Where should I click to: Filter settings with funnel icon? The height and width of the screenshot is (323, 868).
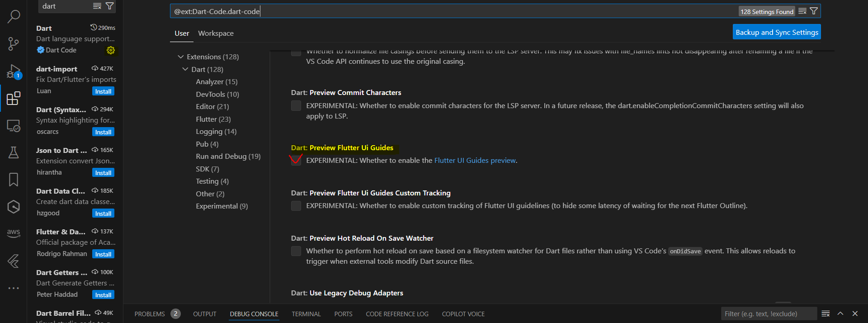(x=814, y=11)
